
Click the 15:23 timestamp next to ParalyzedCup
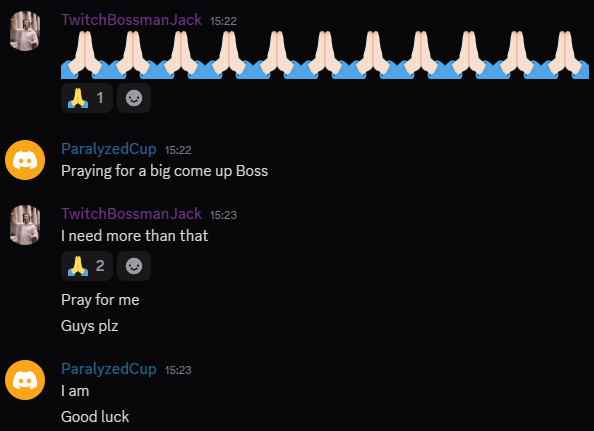click(x=178, y=370)
